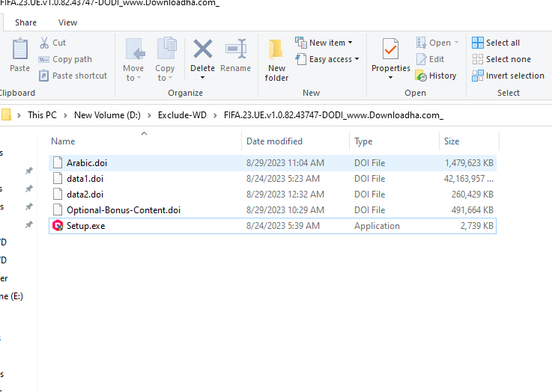Click the 260,429 KB size value
The width and height of the screenshot is (552, 392).
[473, 194]
